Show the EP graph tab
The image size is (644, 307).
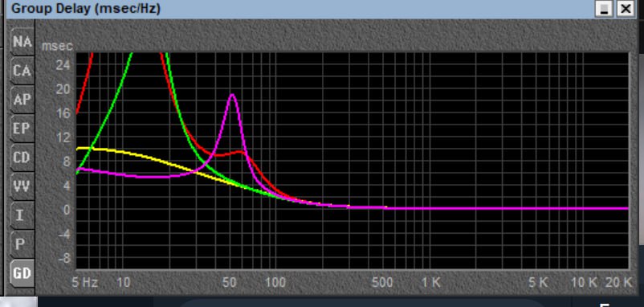pyautogui.click(x=22, y=129)
